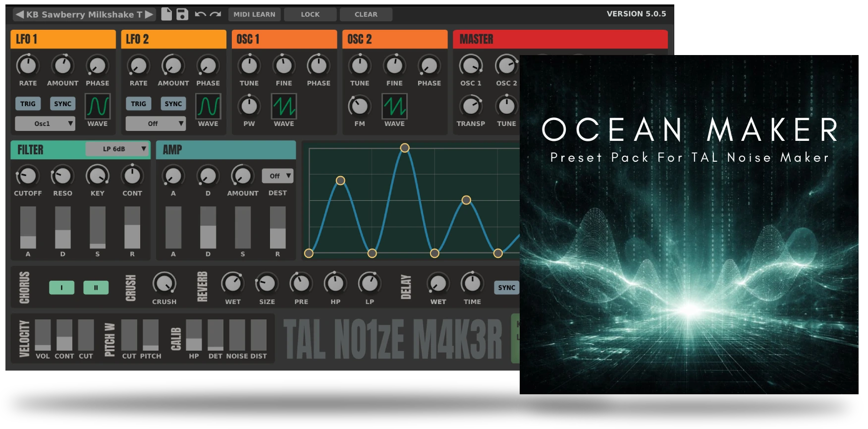Redo the last undone change
The width and height of the screenshot is (868, 429).
pyautogui.click(x=216, y=14)
